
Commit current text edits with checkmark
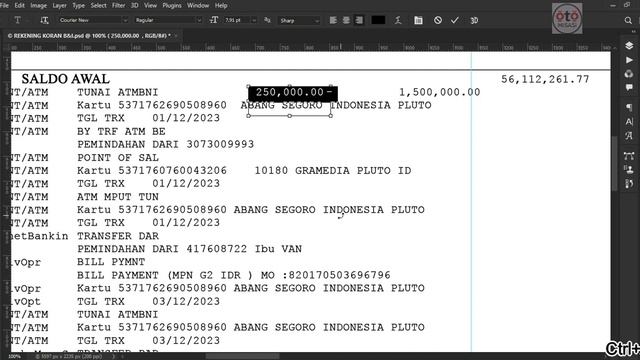[x=455, y=20]
